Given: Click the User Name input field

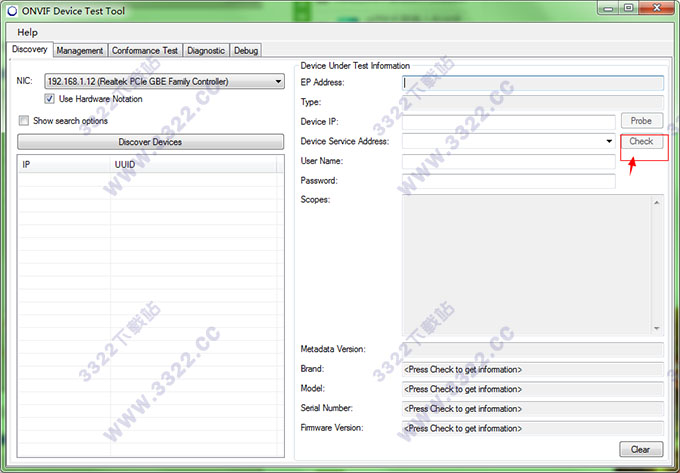Looking at the screenshot, I should point(509,161).
